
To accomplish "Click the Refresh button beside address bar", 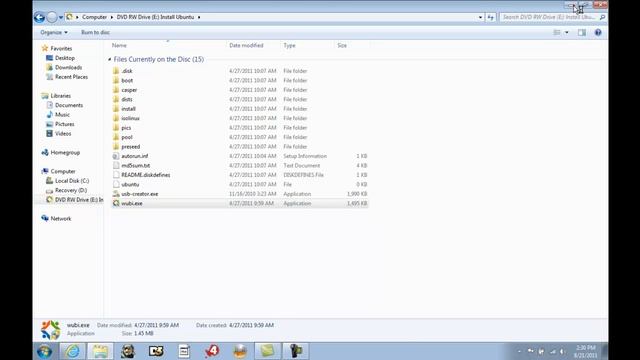I will [x=490, y=17].
